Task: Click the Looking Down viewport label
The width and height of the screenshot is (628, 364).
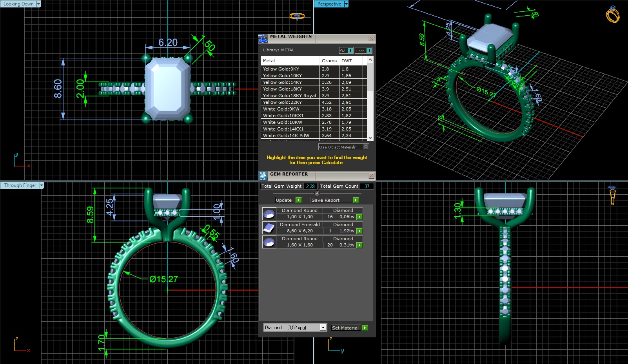Action: [x=18, y=4]
